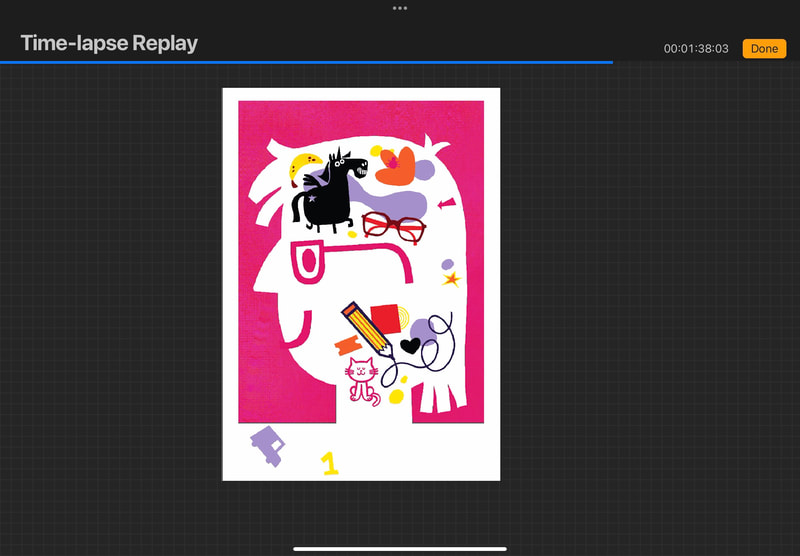Click the home indicator bar at screen bottom

point(400,548)
